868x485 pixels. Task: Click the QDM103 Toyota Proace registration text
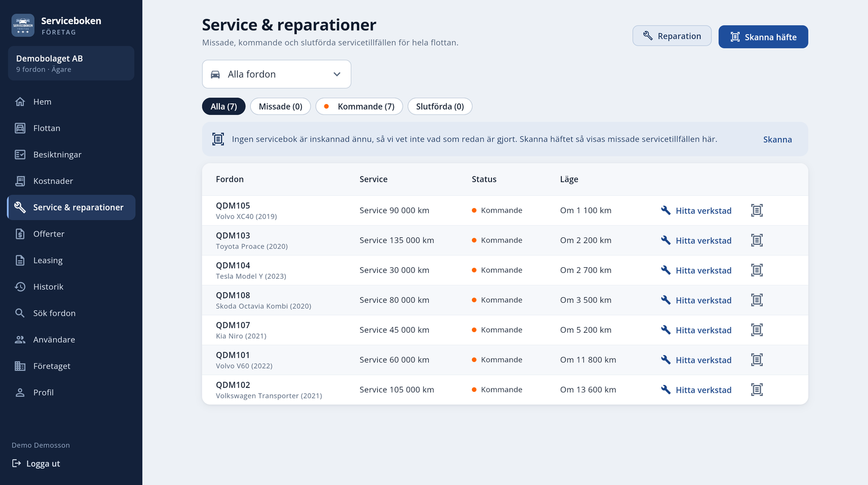tap(233, 236)
